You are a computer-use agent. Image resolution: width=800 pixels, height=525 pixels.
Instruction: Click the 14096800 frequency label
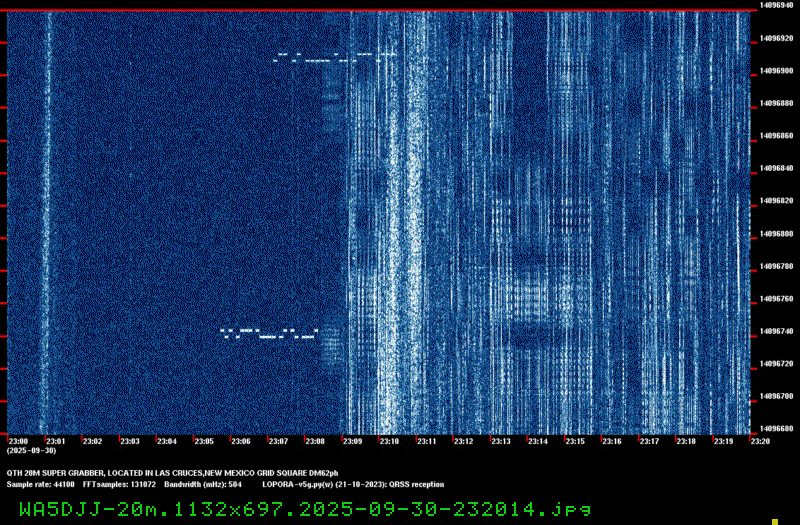pyautogui.click(x=776, y=234)
